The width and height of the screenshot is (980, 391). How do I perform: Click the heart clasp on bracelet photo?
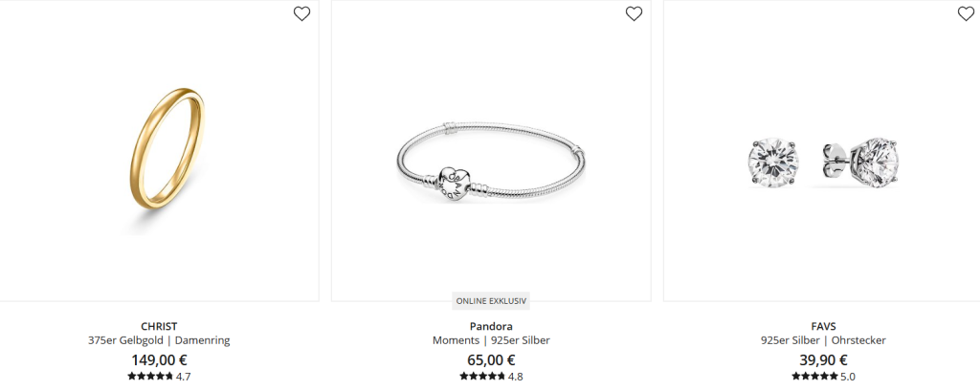point(452,185)
